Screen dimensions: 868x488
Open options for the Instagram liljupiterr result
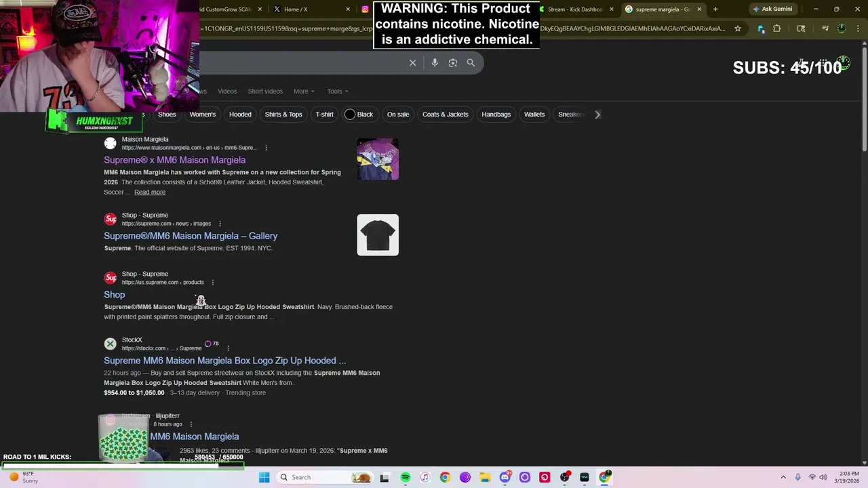tap(191, 424)
